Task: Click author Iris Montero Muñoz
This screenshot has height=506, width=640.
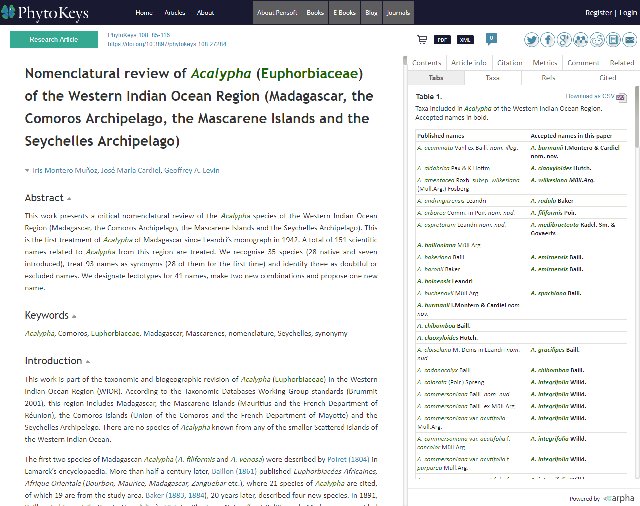Action: (64, 171)
